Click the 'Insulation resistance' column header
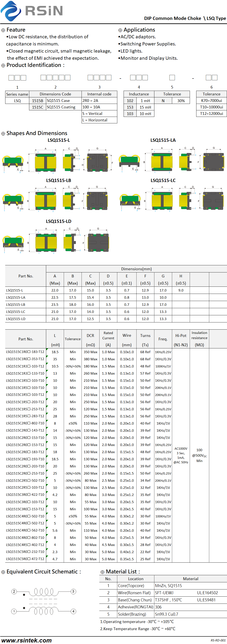This screenshot has height=644, width=227. tap(199, 335)
